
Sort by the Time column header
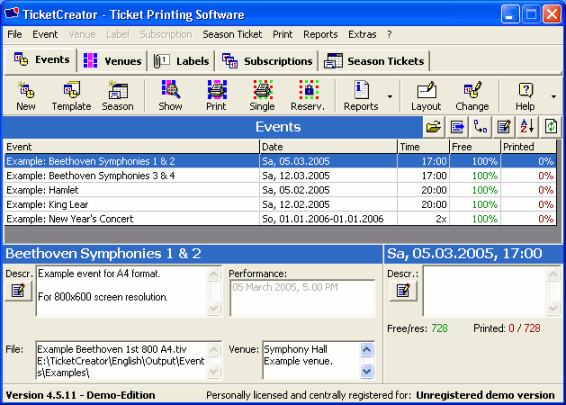(423, 147)
